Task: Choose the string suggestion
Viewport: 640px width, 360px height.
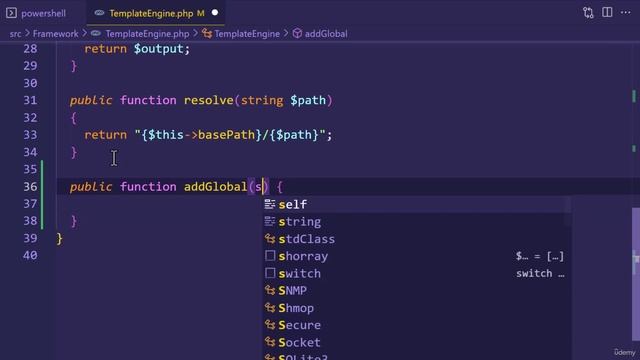Action: (416, 222)
